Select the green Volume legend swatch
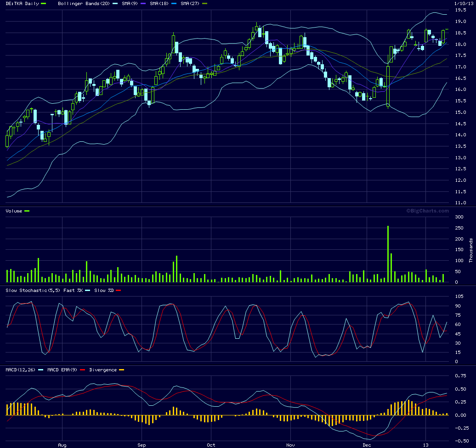Viewport: 476px width, 448px height. (x=27, y=211)
